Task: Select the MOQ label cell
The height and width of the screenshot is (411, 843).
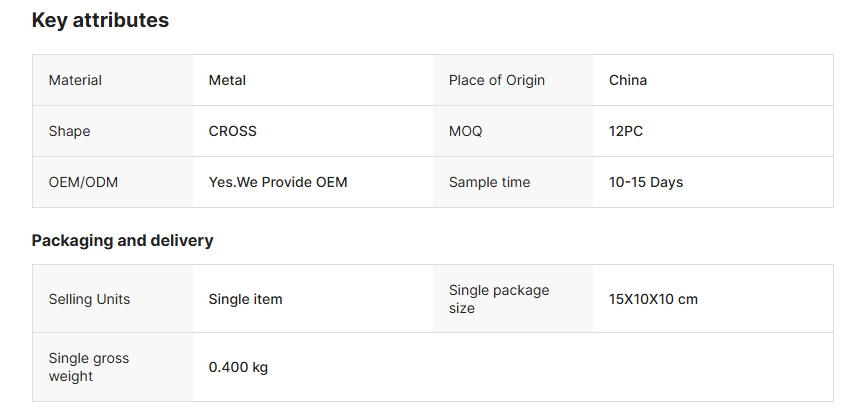Action: pyautogui.click(x=465, y=131)
